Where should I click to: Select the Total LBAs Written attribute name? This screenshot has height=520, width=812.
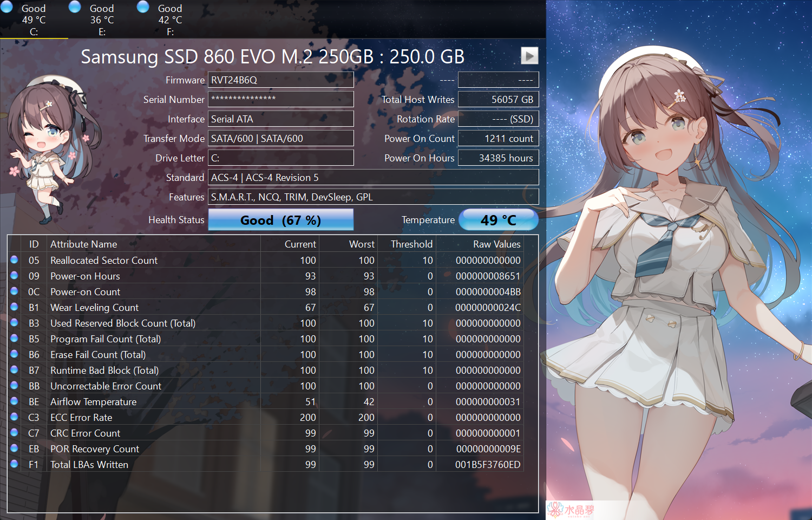[x=89, y=465]
